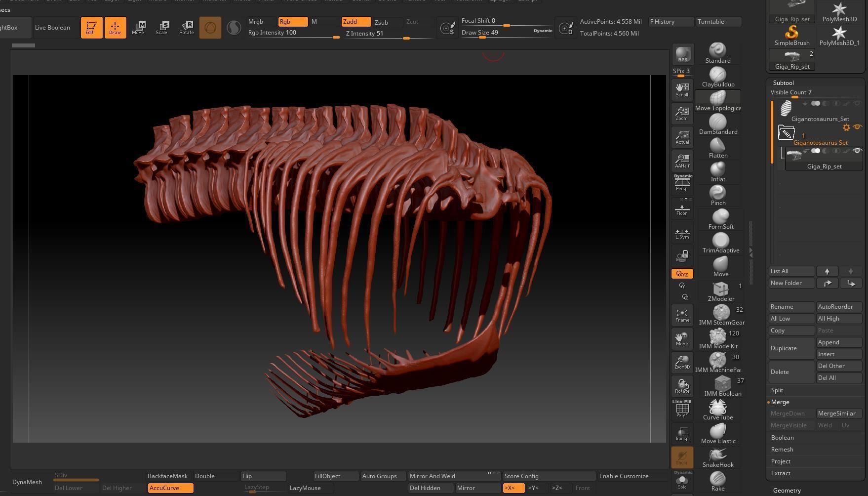The image size is (868, 496).
Task: Adjust the Rgb Intensity slider
Action: pyautogui.click(x=293, y=33)
